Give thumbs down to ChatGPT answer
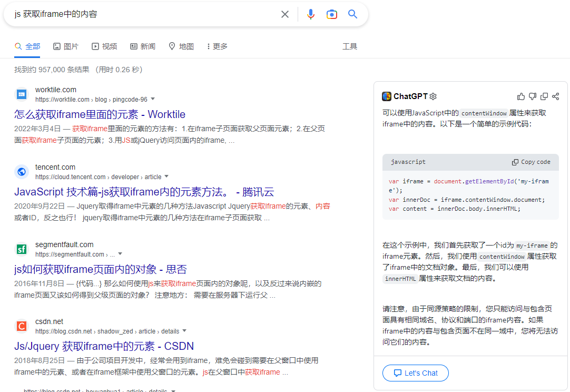 tap(533, 96)
